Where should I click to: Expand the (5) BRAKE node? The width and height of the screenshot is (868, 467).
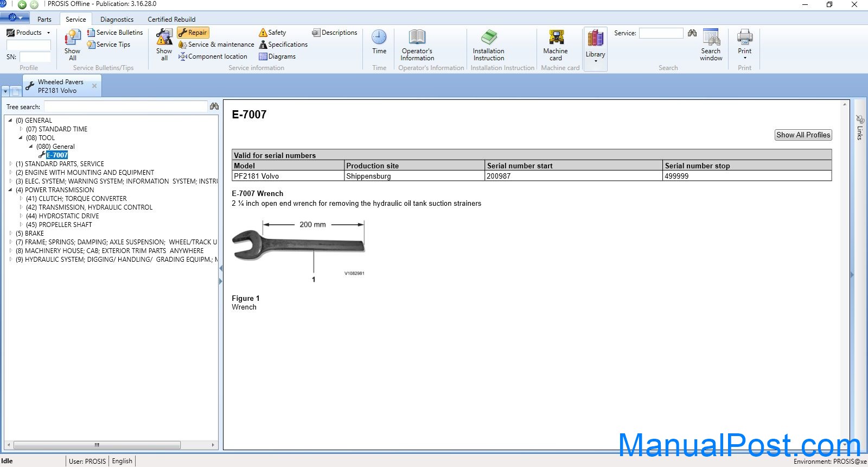[10, 233]
